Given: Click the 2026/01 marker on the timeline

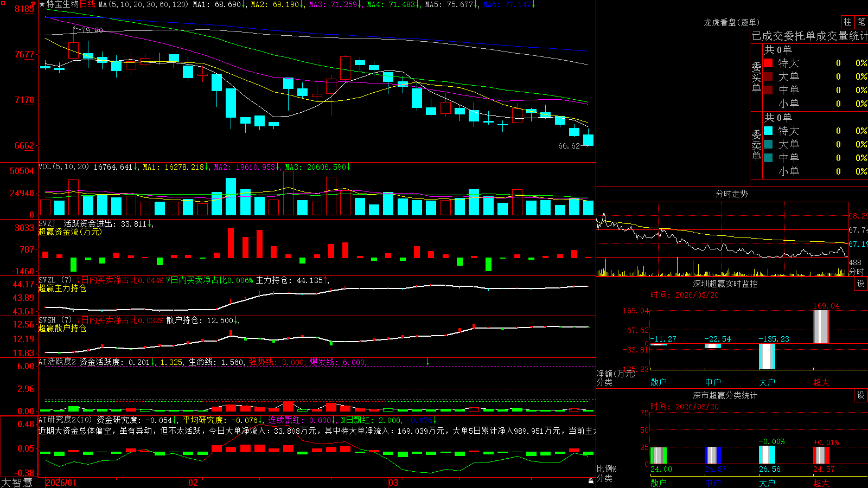Looking at the screenshot, I should pyautogui.click(x=61, y=483).
